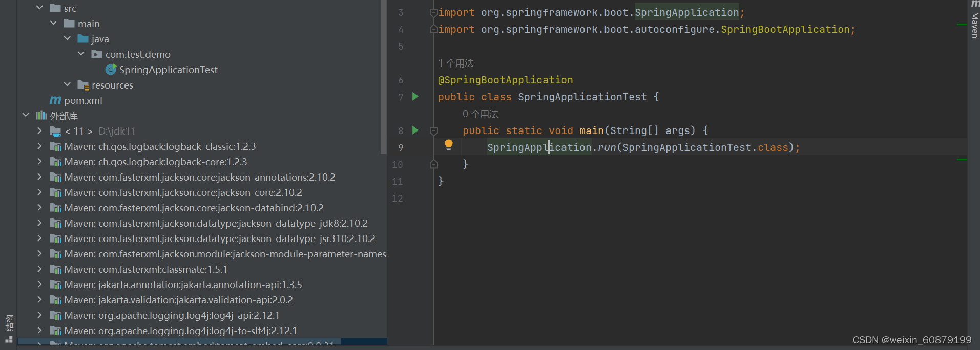Select pom.xml in the project tree
This screenshot has height=350, width=980.
tap(83, 100)
